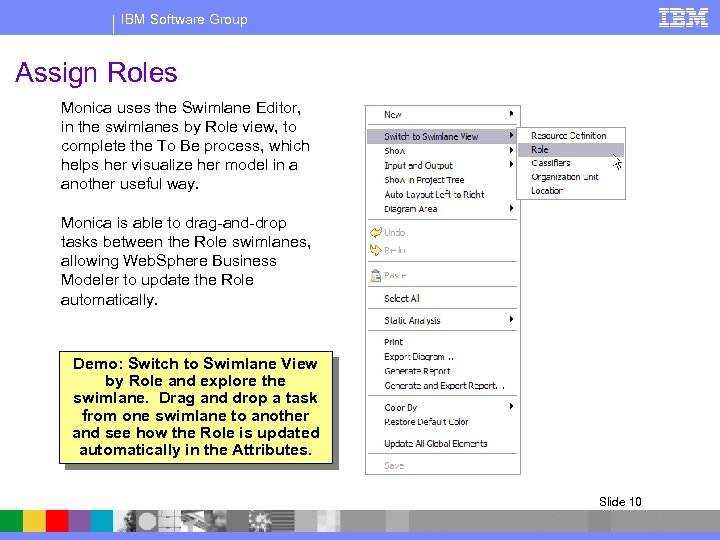Click the Paste menu entry
Screen dimensions: 720x540
pyautogui.click(x=443, y=275)
